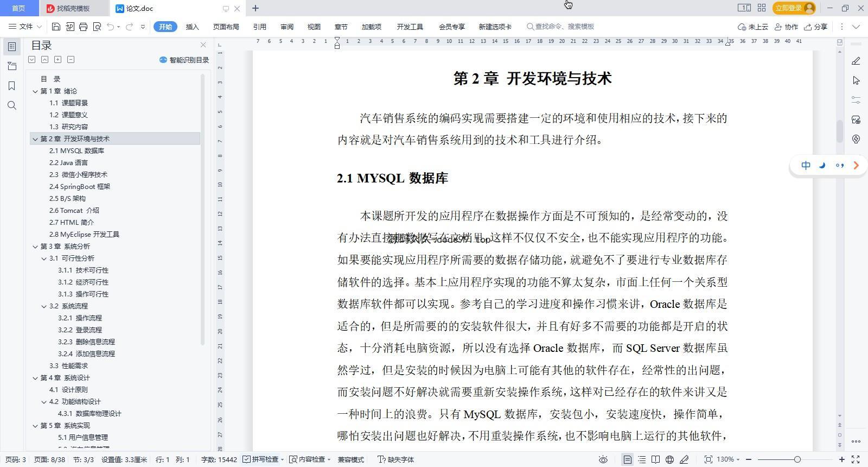Viewport: 868px width, 467px height.
Task: Click the window layout switch icon in title bar
Action: (x=744, y=8)
